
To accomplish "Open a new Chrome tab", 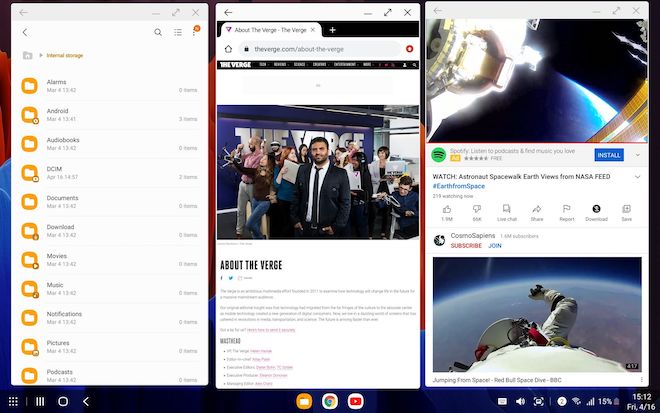I will point(333,30).
